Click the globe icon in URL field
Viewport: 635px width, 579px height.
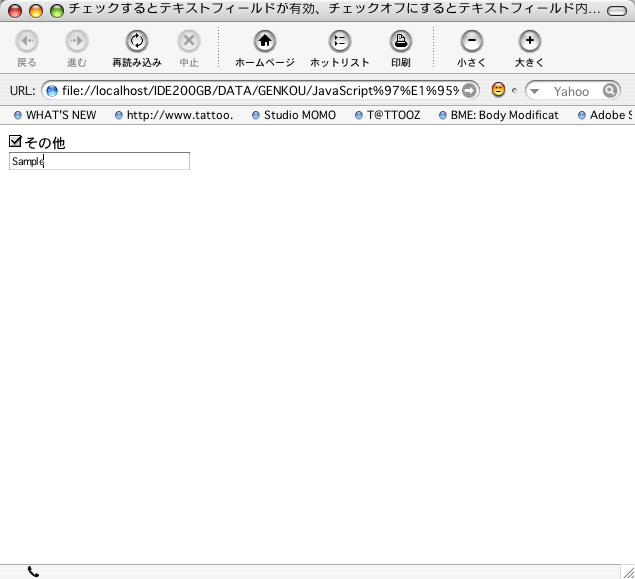point(52,91)
